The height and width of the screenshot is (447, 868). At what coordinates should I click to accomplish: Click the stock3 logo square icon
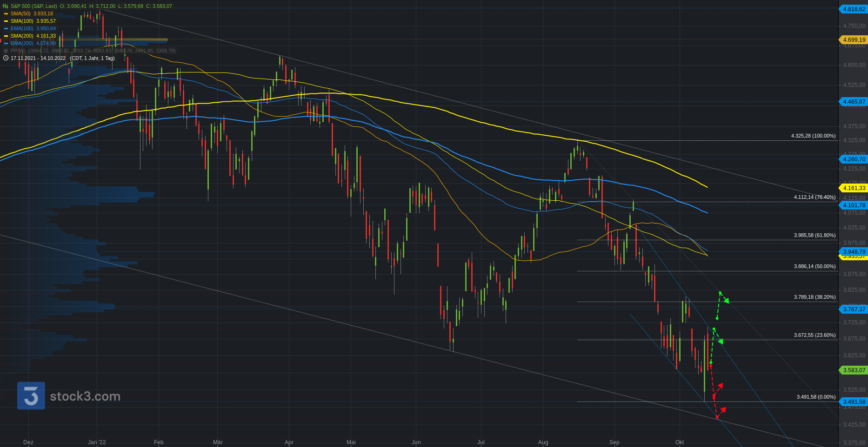pos(31,395)
